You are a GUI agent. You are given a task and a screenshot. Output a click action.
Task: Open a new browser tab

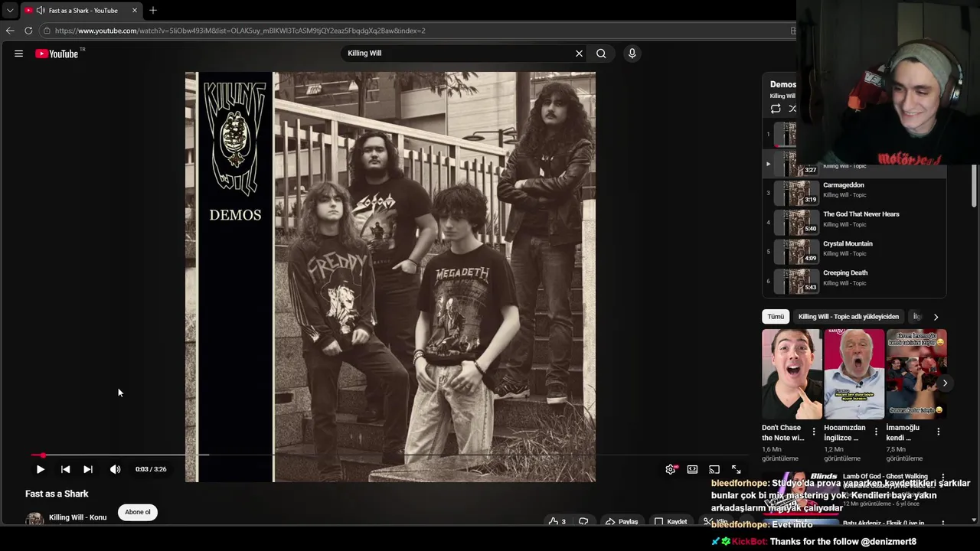pyautogui.click(x=153, y=10)
